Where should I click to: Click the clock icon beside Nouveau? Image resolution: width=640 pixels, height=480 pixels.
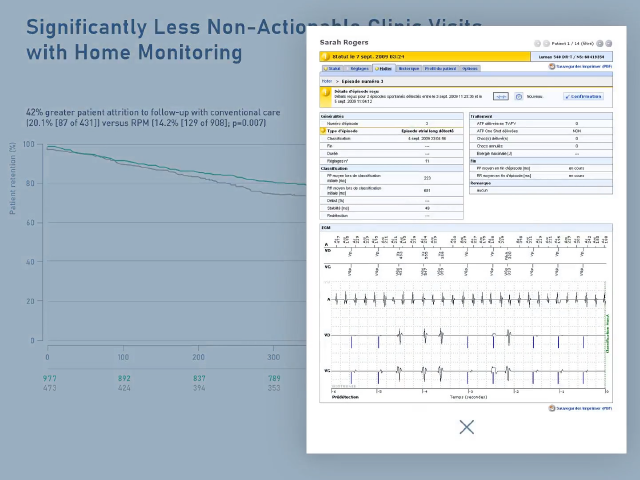518,97
